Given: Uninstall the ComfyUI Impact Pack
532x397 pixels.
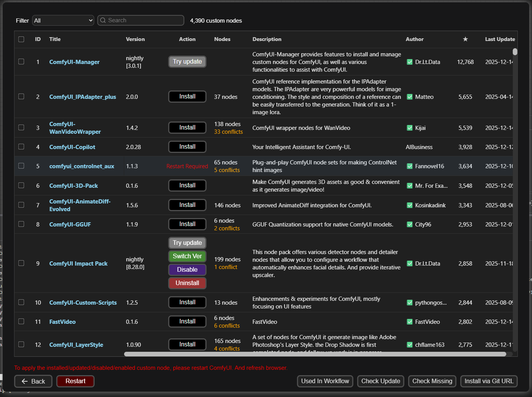Looking at the screenshot, I should click(x=187, y=283).
